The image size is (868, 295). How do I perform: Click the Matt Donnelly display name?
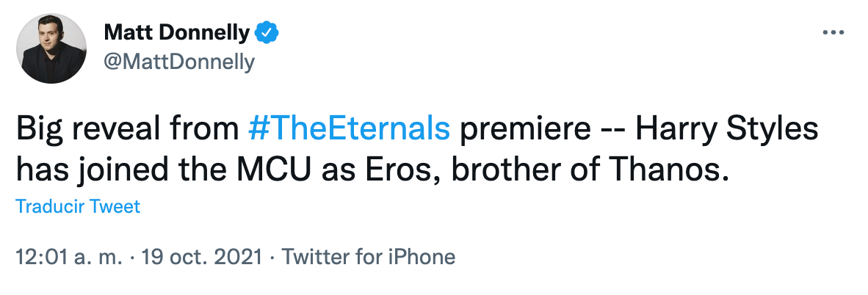pyautogui.click(x=178, y=32)
